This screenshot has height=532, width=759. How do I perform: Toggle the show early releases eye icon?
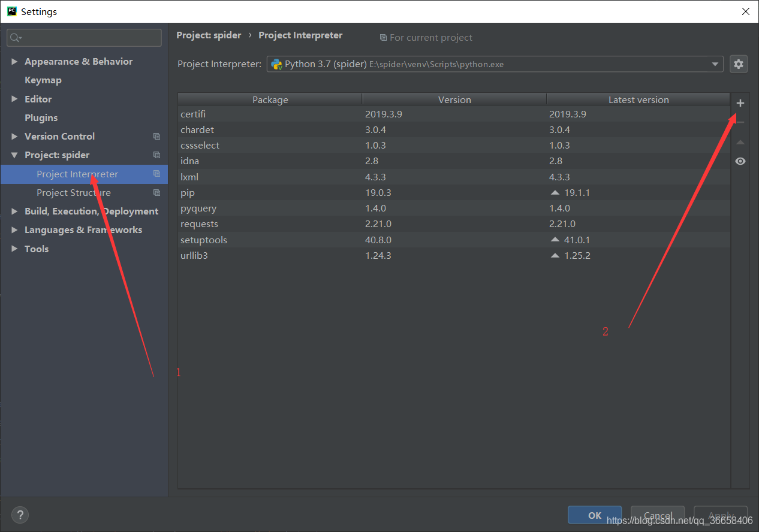coord(740,161)
